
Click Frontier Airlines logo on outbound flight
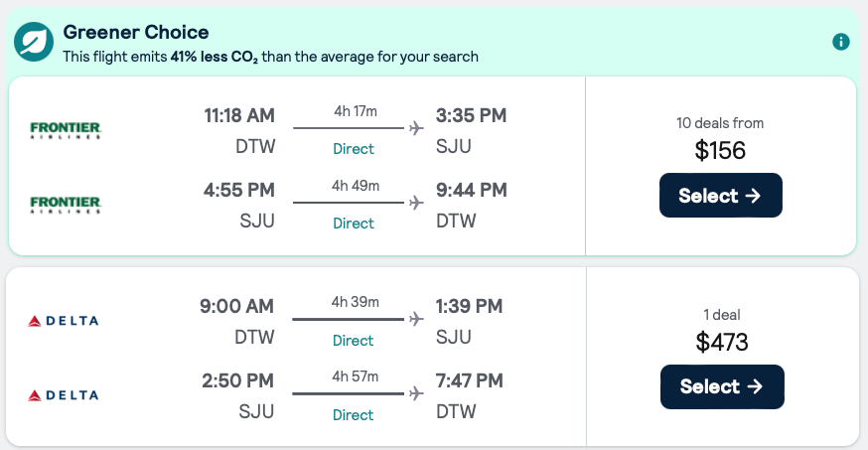click(x=66, y=130)
